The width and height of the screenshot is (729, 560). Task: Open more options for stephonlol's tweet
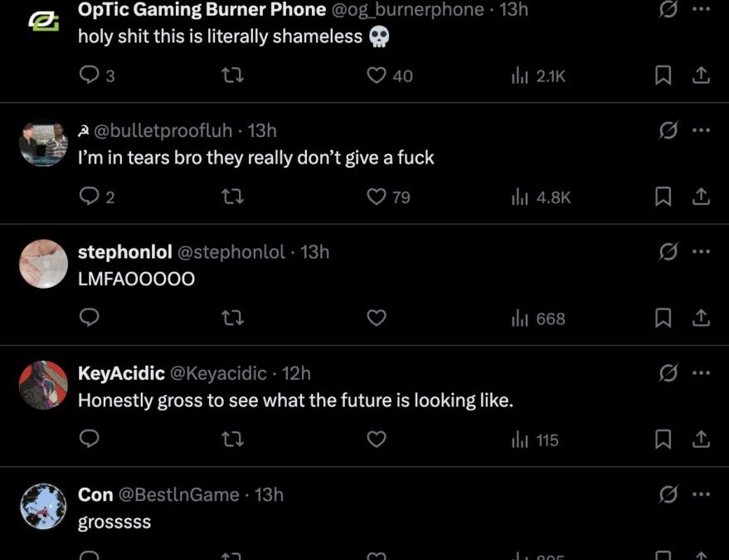pos(701,251)
